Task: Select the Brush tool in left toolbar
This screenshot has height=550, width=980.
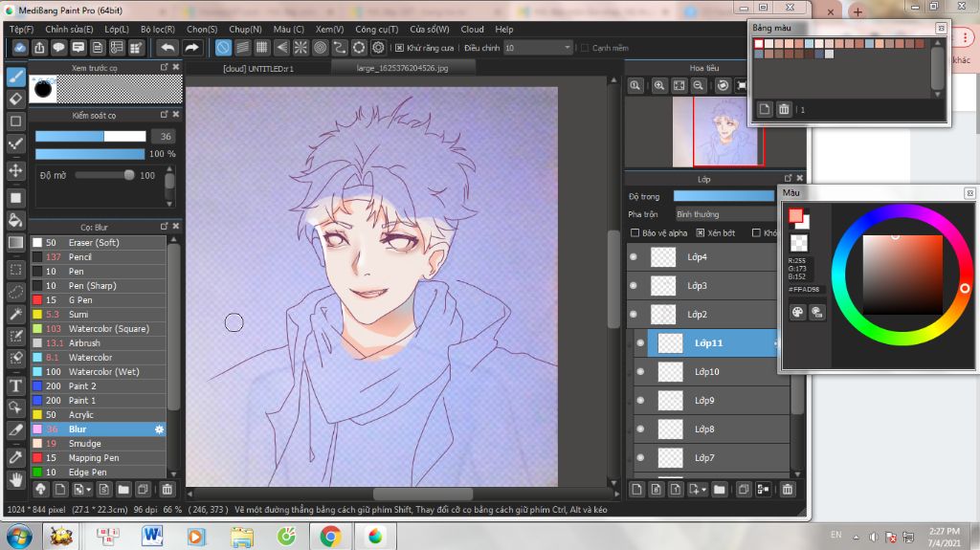Action: click(15, 77)
